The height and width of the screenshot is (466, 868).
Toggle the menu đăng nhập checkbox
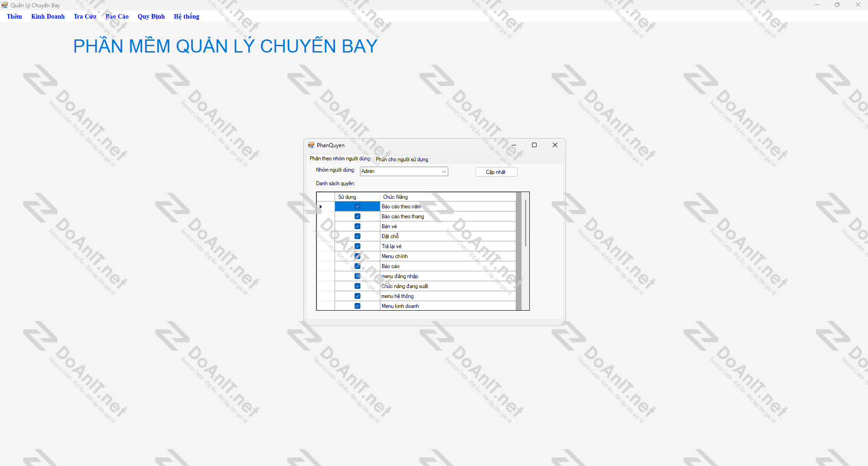(x=357, y=276)
